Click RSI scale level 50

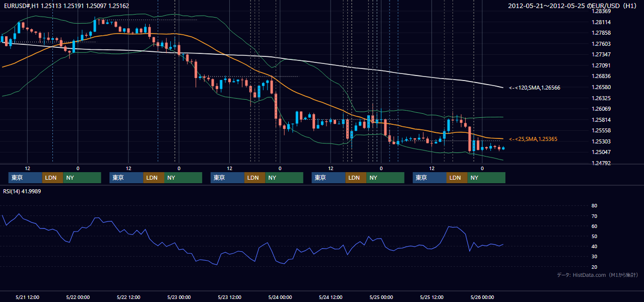click(x=594, y=236)
